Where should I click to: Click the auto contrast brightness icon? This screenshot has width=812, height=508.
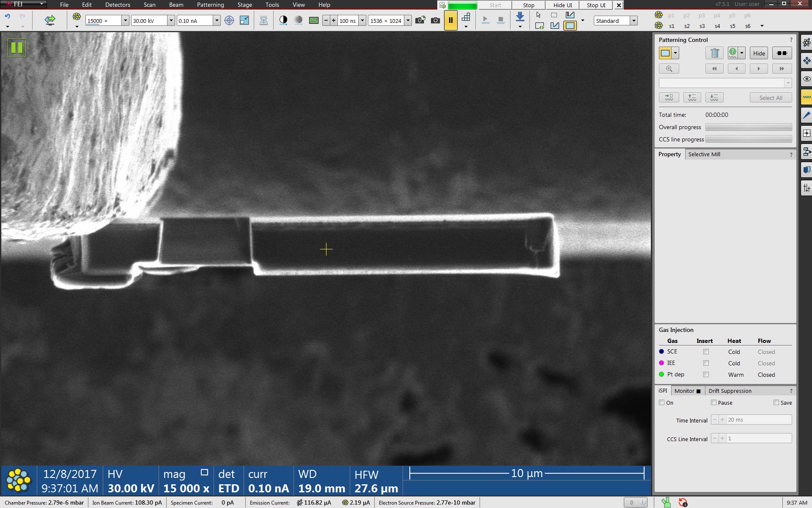pos(283,20)
